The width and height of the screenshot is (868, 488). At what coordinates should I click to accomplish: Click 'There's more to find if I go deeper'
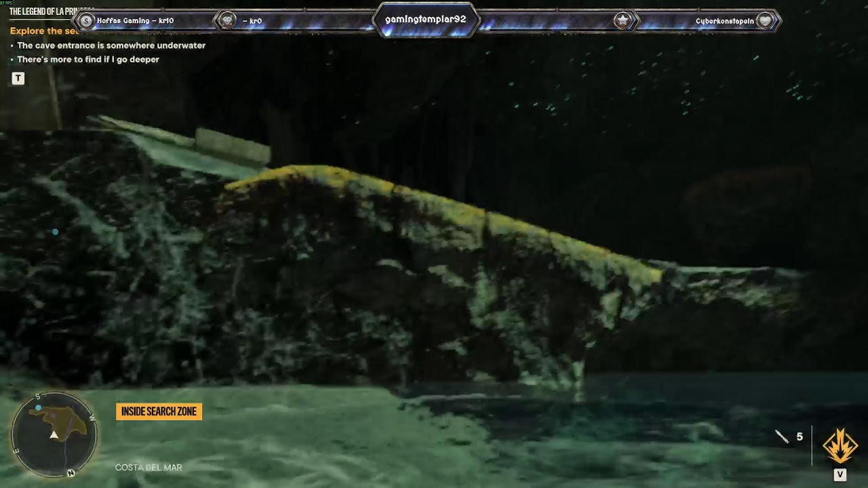(x=88, y=60)
